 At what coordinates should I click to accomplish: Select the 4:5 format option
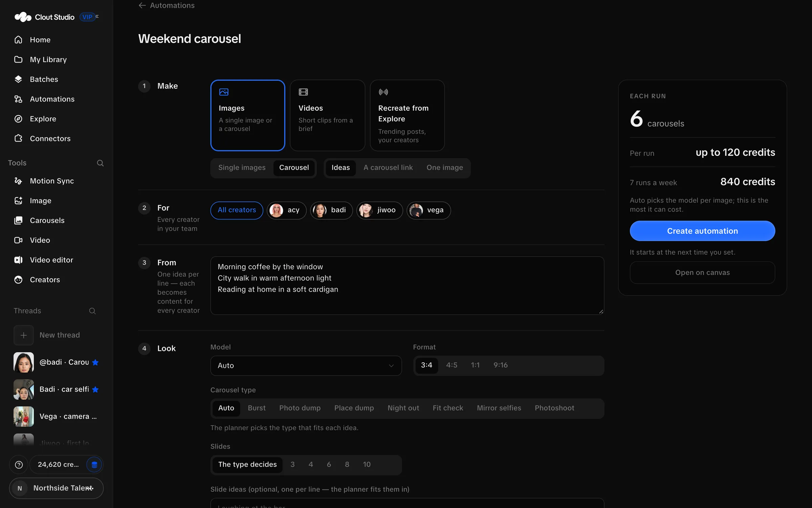click(x=451, y=365)
